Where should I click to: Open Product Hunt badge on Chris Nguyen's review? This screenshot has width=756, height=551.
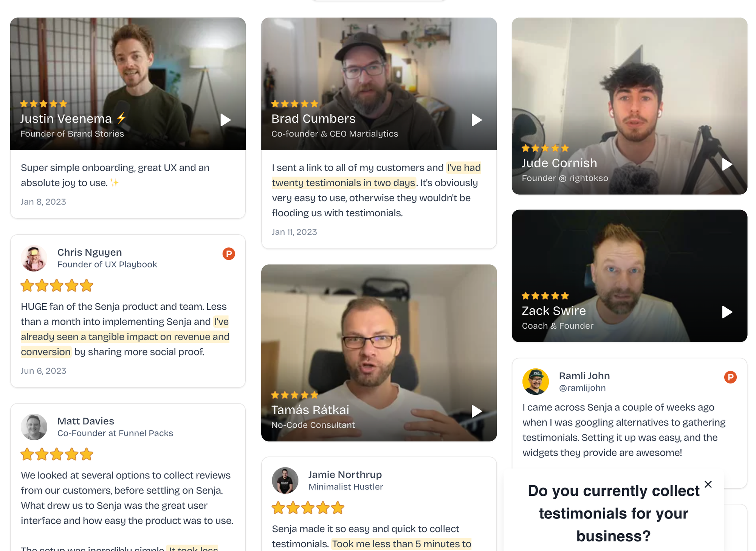(229, 254)
